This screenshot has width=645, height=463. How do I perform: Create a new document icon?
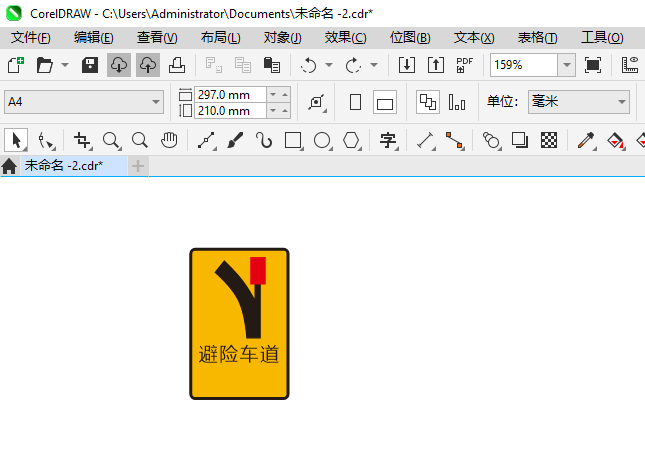[16, 65]
